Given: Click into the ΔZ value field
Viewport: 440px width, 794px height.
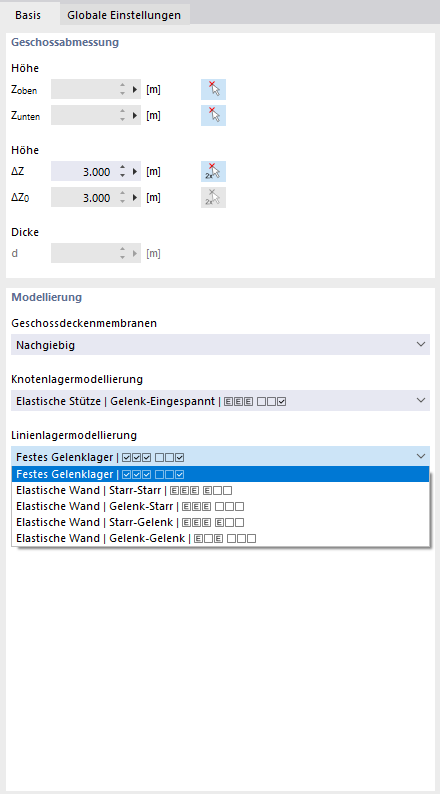Looking at the screenshot, I should click(x=84, y=172).
